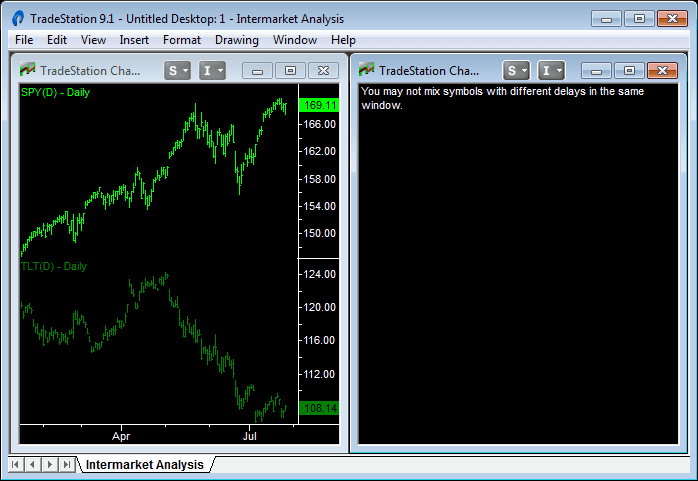Click the TradeStation Cha... title of right window

pos(429,71)
